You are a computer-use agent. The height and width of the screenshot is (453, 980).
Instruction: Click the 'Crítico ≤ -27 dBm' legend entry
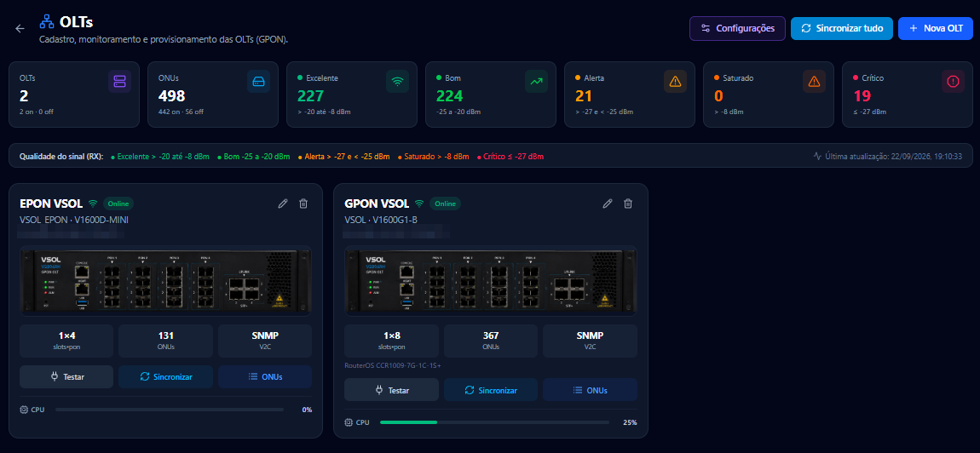[x=510, y=156]
